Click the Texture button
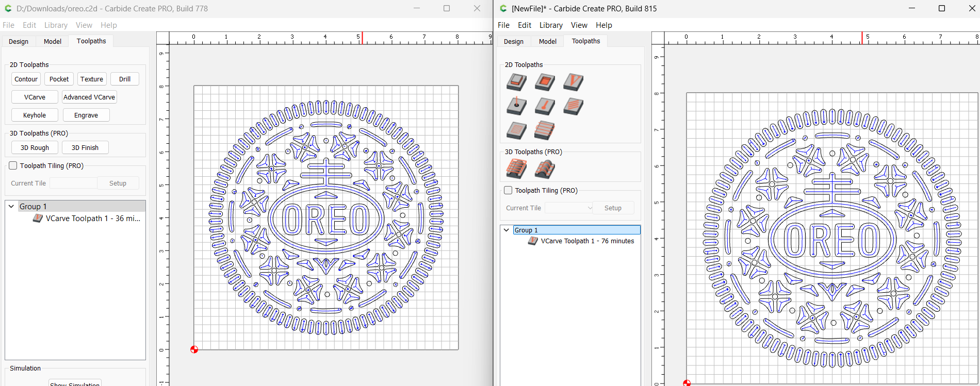This screenshot has height=386, width=980. (x=92, y=79)
